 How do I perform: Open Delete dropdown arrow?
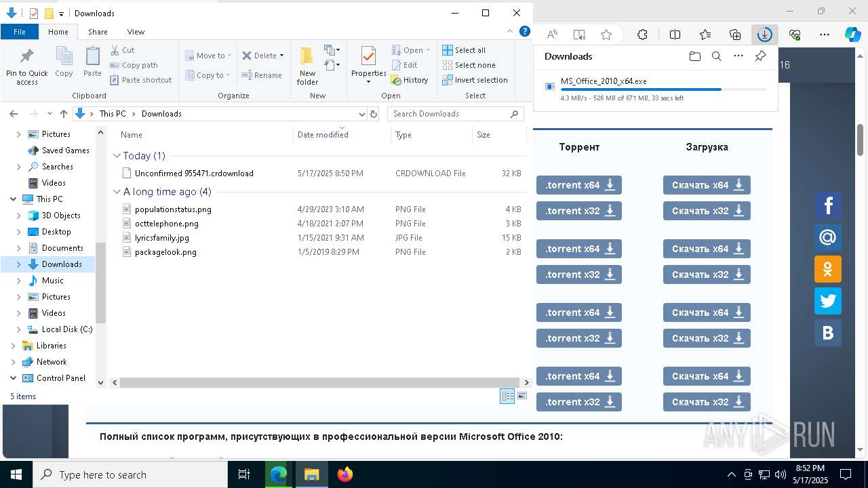pyautogui.click(x=281, y=56)
